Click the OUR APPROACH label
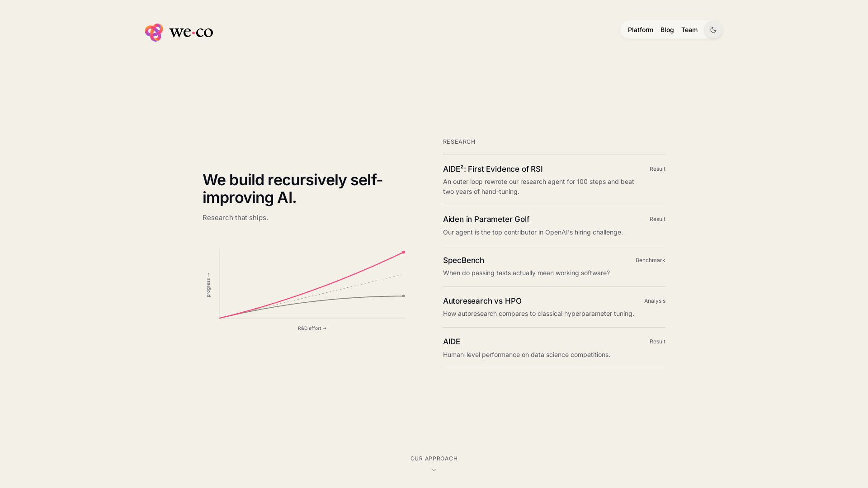 point(434,459)
